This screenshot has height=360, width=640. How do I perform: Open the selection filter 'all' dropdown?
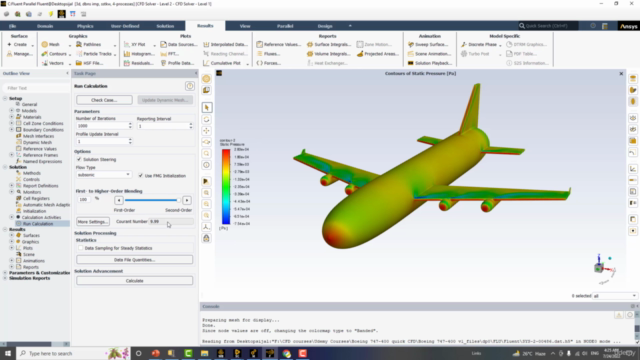614,296
